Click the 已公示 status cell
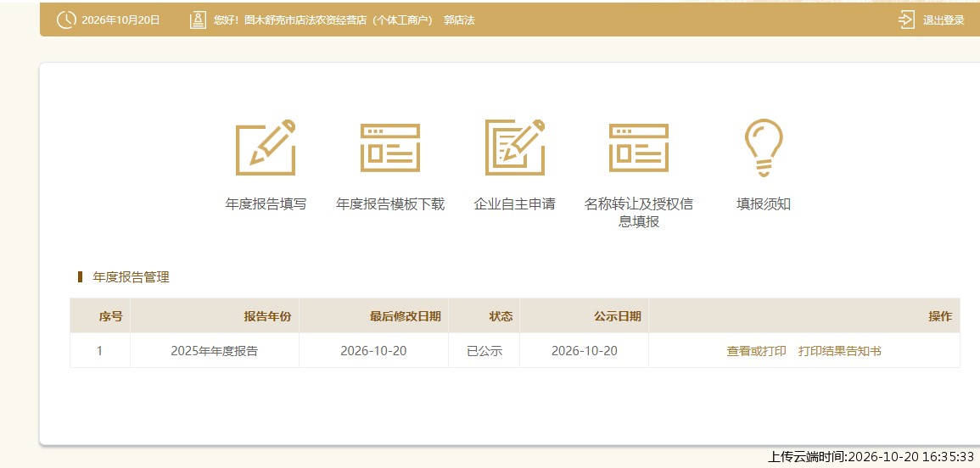 [484, 351]
